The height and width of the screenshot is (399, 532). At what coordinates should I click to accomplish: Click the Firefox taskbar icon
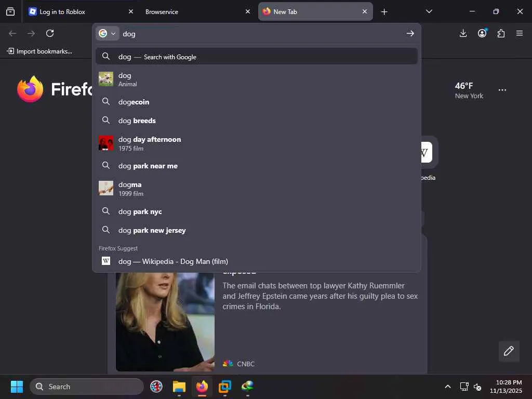[x=202, y=387]
